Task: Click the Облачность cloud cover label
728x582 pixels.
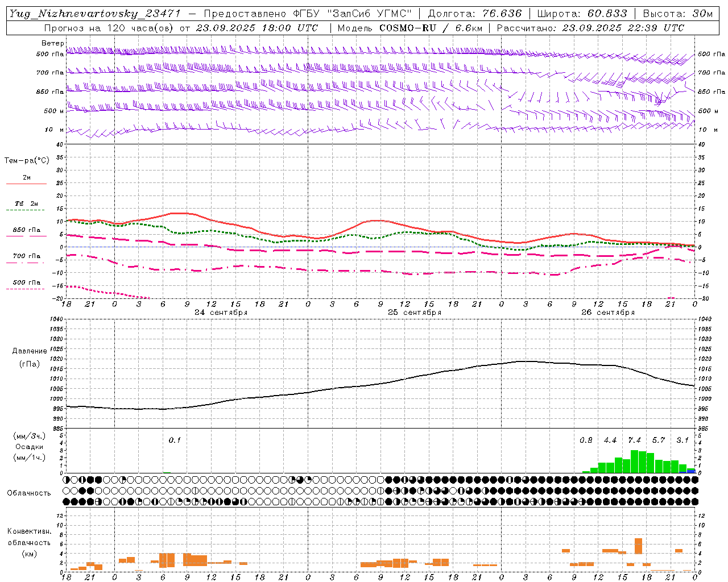Action: click(29, 493)
